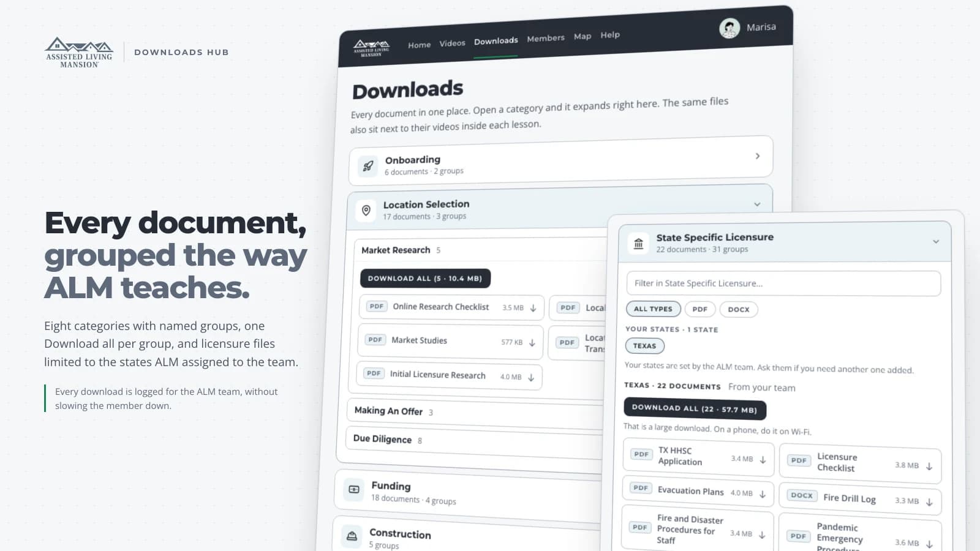The height and width of the screenshot is (551, 980).
Task: Click the "Market Studies" file name
Action: (x=420, y=340)
